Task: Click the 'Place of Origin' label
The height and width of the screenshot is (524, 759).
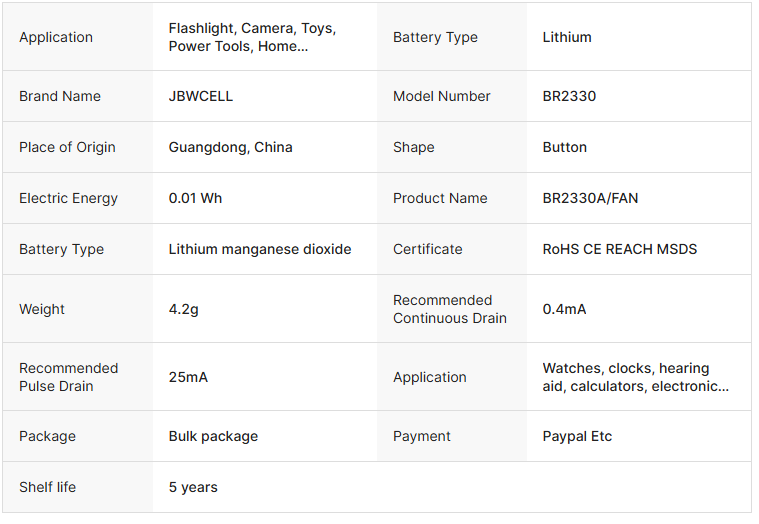Action: point(67,147)
